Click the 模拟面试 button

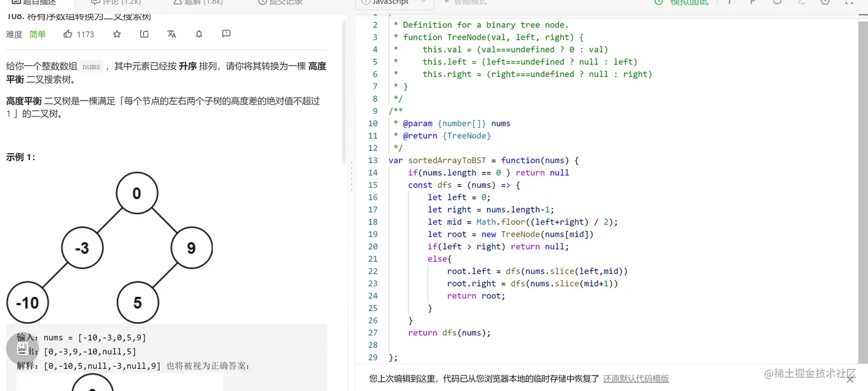coord(682,2)
